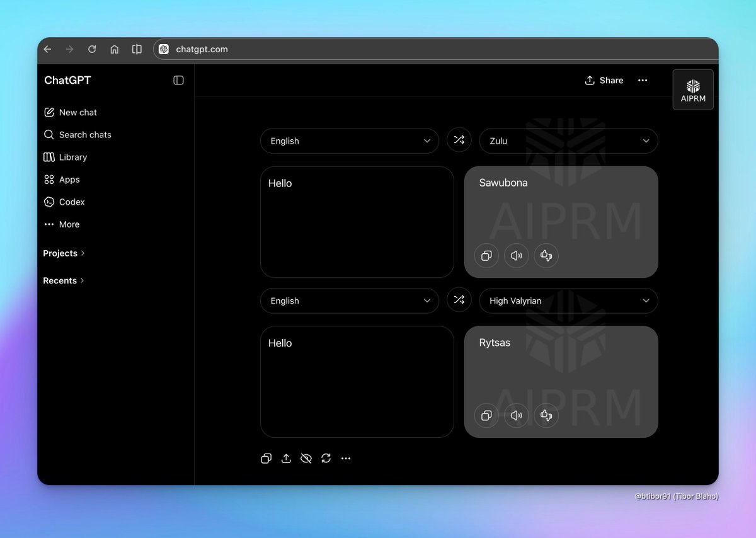
Task: Open Search chats
Action: (x=77, y=135)
